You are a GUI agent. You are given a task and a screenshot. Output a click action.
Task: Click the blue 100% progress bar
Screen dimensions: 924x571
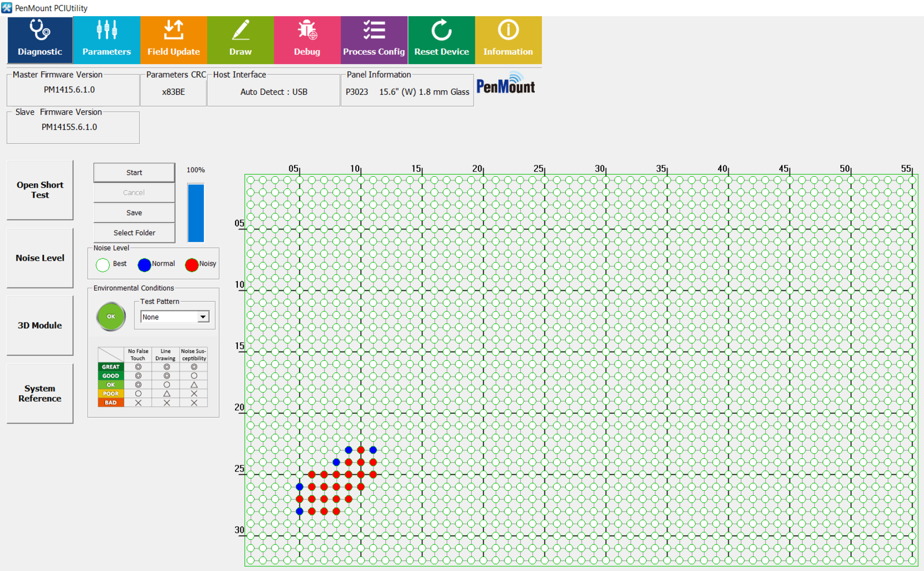(196, 213)
